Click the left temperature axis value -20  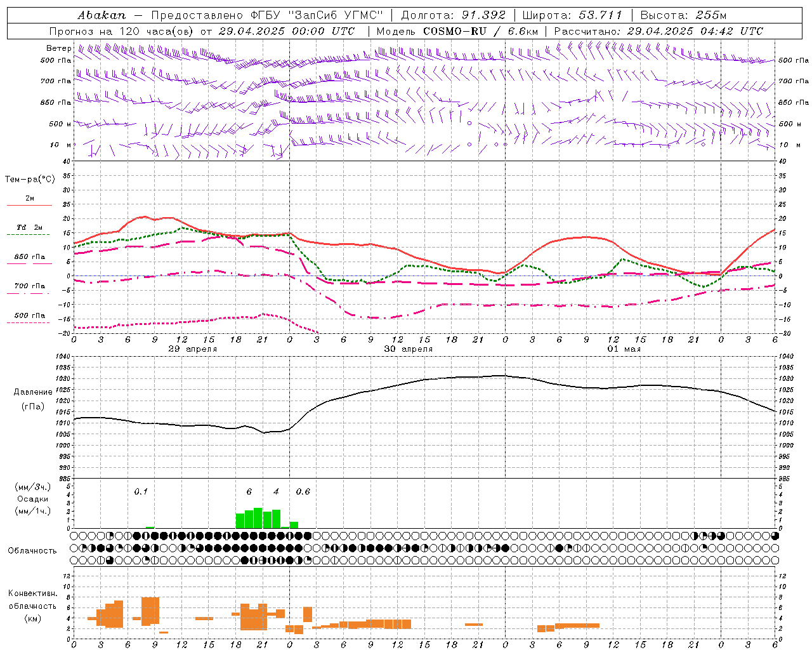pyautogui.click(x=64, y=333)
